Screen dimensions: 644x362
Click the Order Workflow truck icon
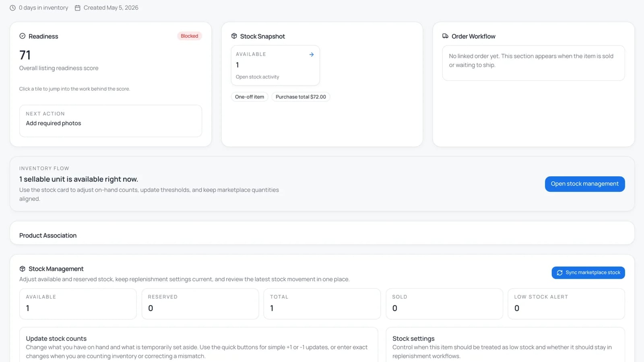pyautogui.click(x=446, y=36)
